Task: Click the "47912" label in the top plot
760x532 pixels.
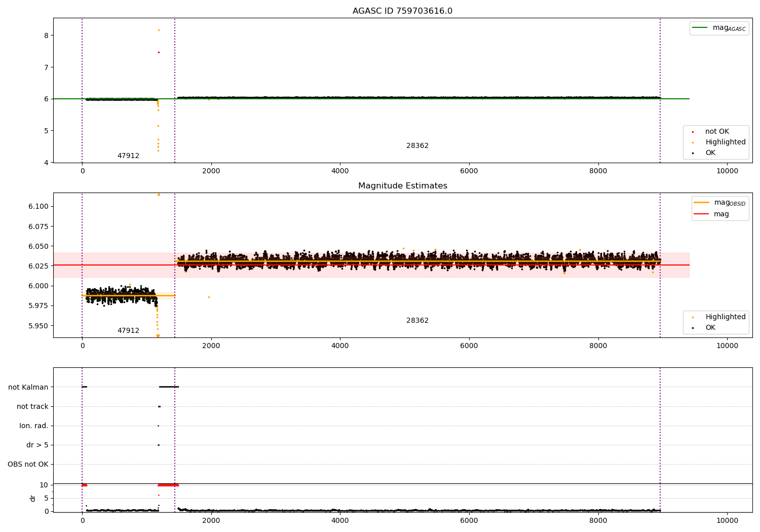Action: point(128,156)
